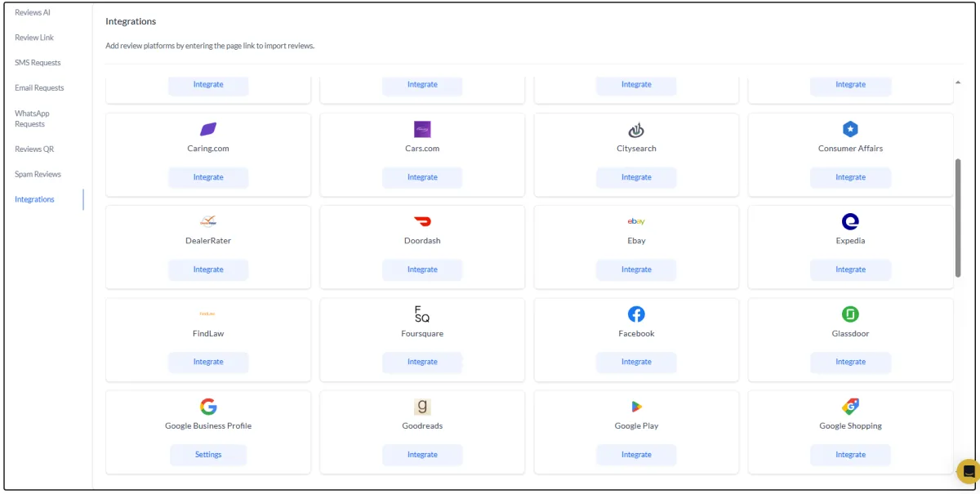Go to SMS Requests section

(x=38, y=63)
